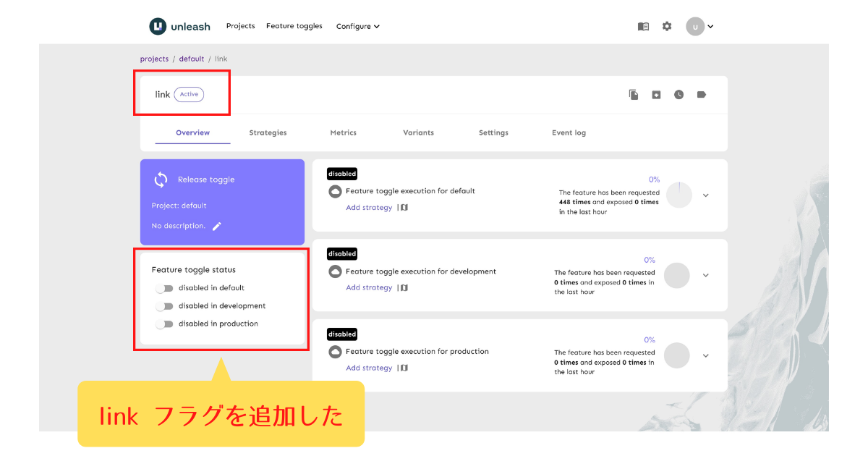Click disabled badge on production card
This screenshot has height=456, width=868.
pos(342,334)
